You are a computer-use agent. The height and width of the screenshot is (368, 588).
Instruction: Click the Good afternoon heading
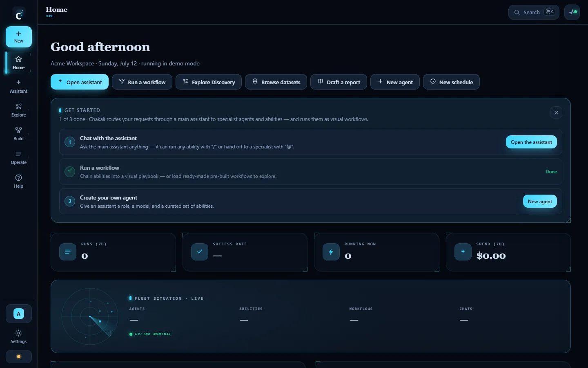click(100, 47)
